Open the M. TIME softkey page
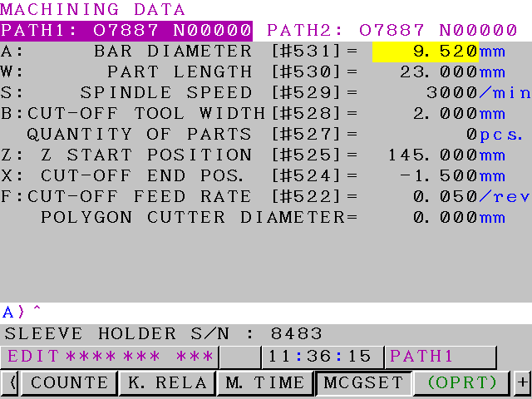Image resolution: width=532 pixels, height=399 pixels. pos(264,382)
